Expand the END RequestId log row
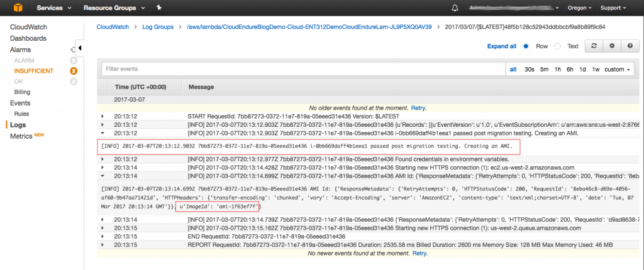 click(103, 236)
